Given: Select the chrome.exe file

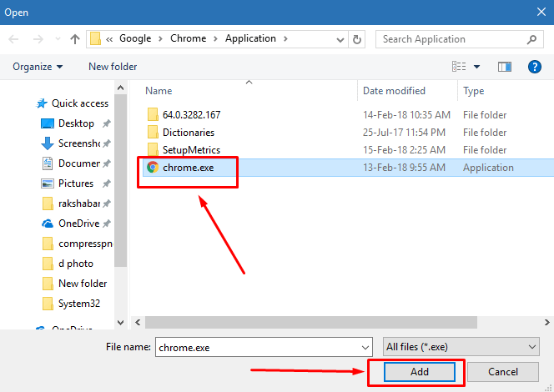Looking at the screenshot, I should tap(348, 168).
